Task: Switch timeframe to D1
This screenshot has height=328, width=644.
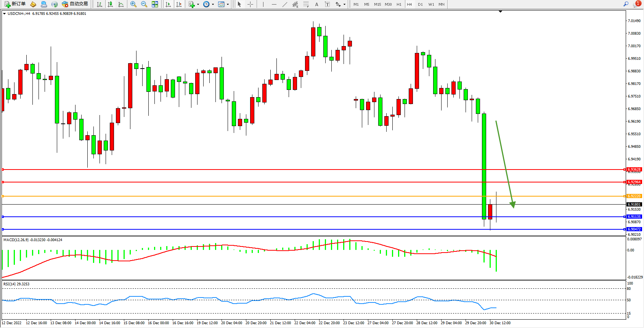Action: coord(420,4)
